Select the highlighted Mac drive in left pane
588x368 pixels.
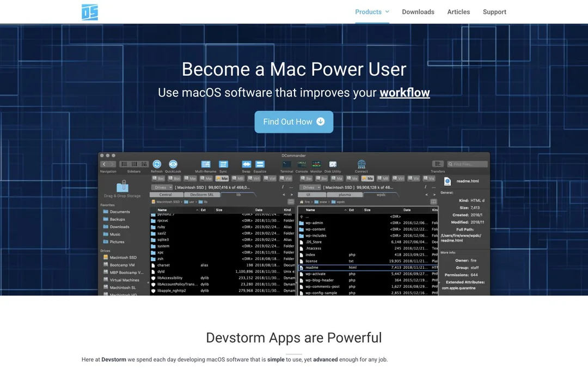(x=222, y=178)
